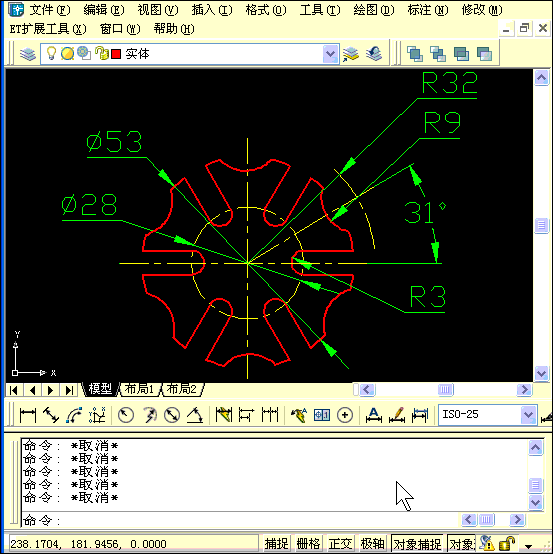Screen dimensions: 553x554
Task: Open the 绘图(D) menu
Action: (x=373, y=10)
